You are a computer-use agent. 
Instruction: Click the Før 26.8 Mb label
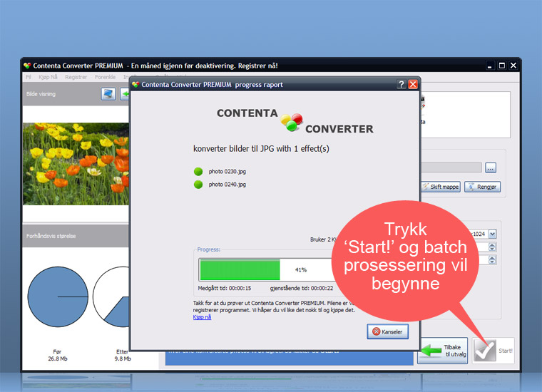[x=57, y=355]
